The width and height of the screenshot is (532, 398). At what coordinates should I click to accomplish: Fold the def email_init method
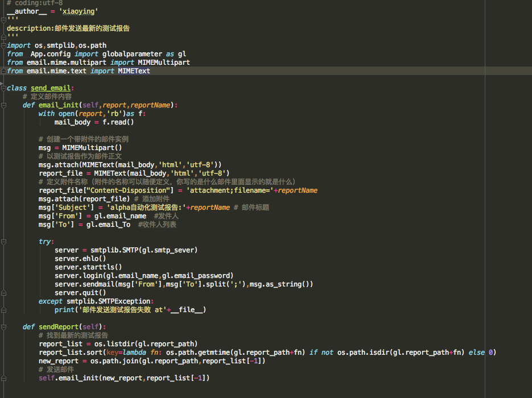pyautogui.click(x=3, y=105)
